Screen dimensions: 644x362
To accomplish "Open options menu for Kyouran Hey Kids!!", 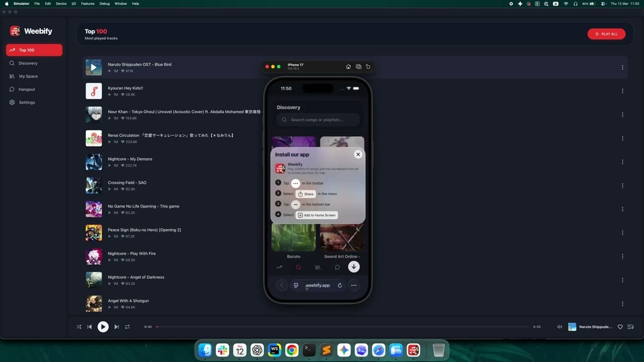I will click(622, 91).
